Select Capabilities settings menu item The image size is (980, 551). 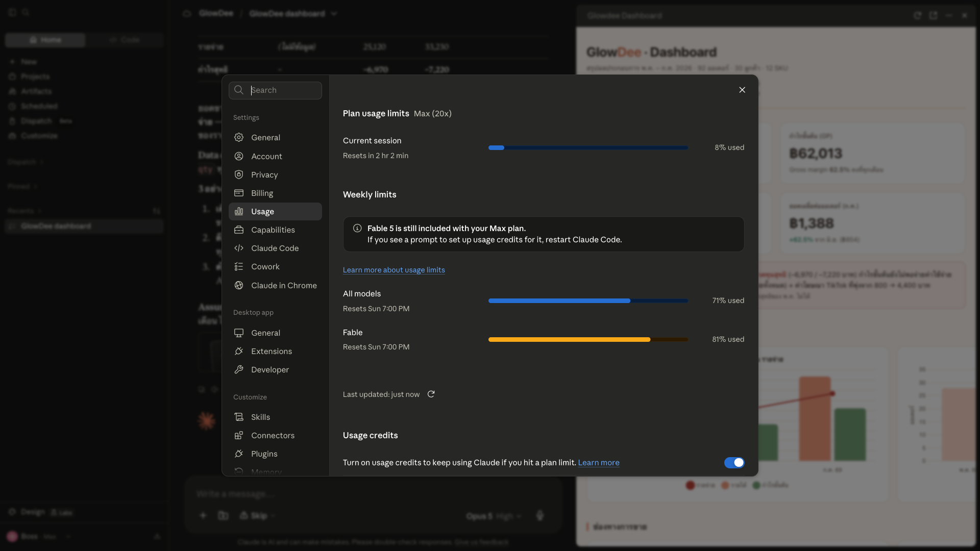pos(275,230)
